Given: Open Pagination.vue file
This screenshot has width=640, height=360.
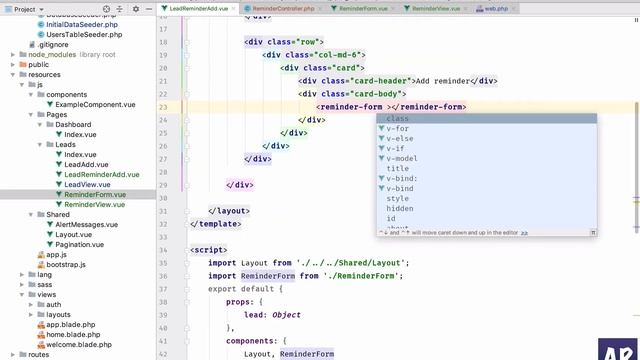Looking at the screenshot, I should 80,244.
